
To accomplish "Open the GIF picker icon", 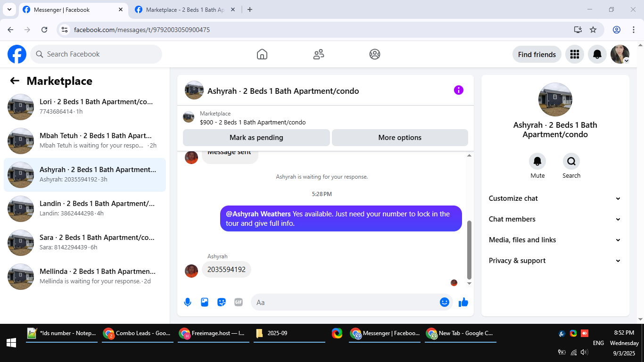I will tap(239, 302).
